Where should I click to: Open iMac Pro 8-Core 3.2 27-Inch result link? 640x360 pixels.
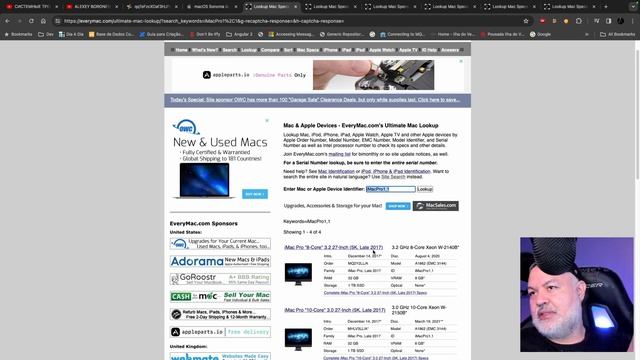333,247
